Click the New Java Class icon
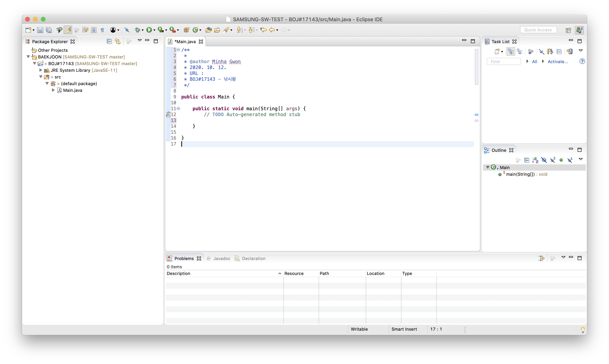 [x=195, y=30]
